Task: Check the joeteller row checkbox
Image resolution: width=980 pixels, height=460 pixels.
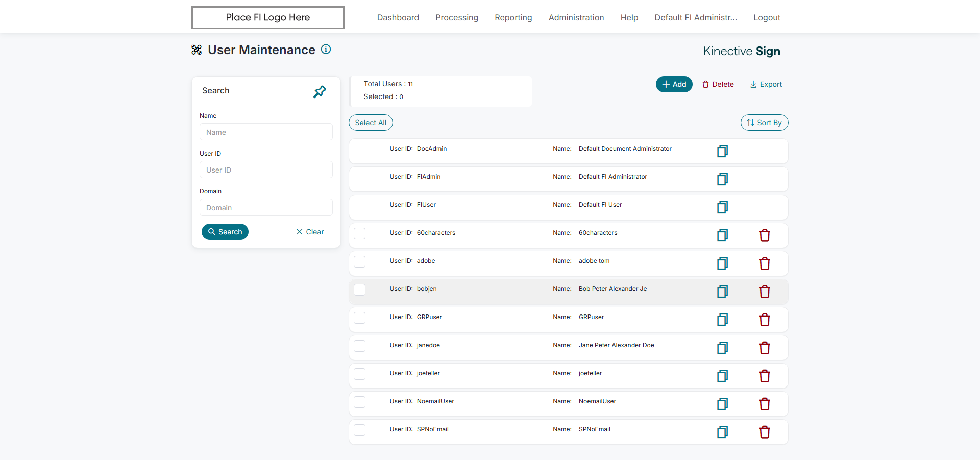Action: pos(360,374)
